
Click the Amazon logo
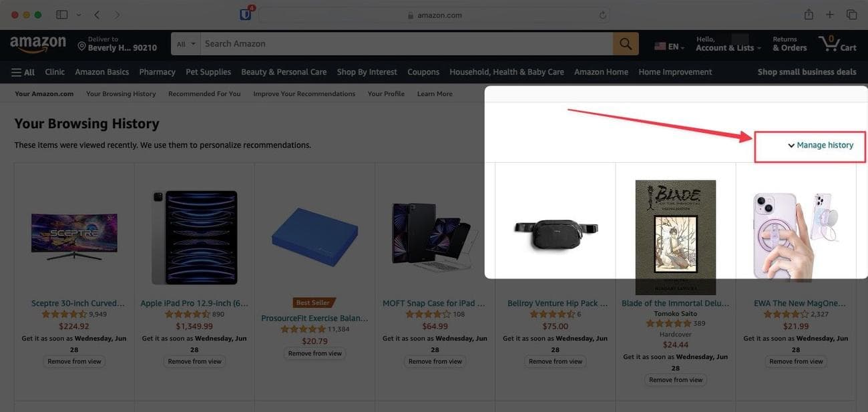(38, 43)
